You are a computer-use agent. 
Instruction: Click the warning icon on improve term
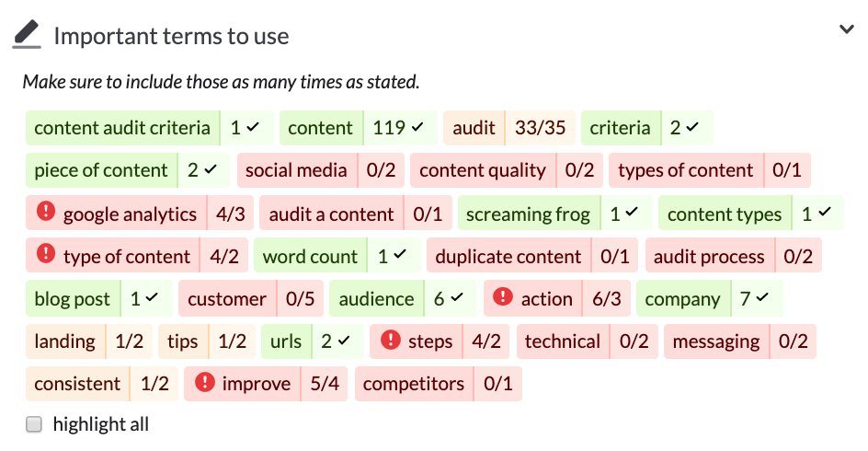pyautogui.click(x=204, y=382)
